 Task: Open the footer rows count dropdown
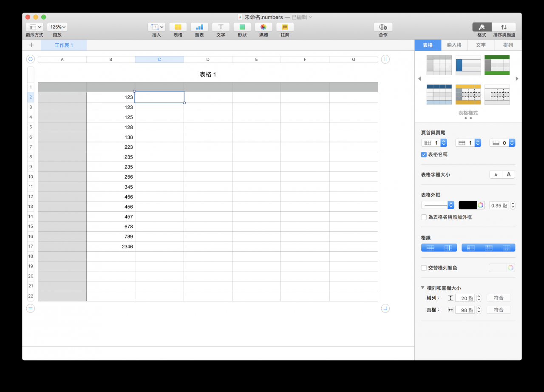click(502, 143)
